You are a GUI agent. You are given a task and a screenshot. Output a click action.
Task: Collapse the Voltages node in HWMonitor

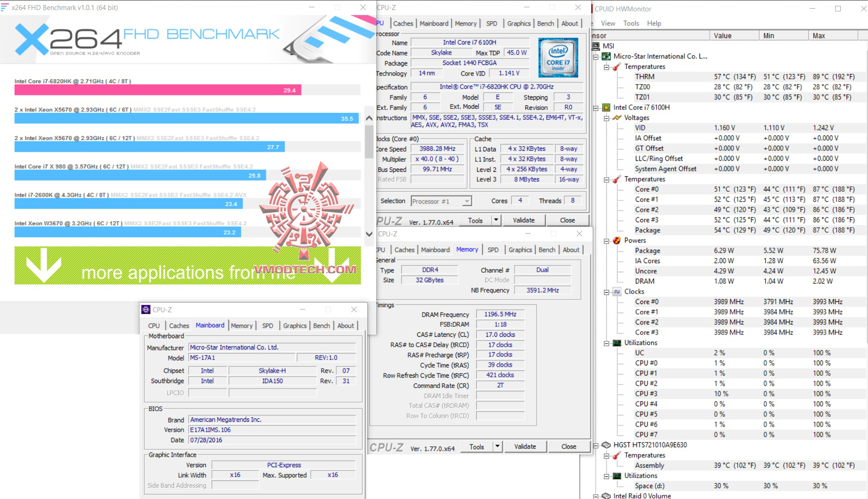point(606,118)
